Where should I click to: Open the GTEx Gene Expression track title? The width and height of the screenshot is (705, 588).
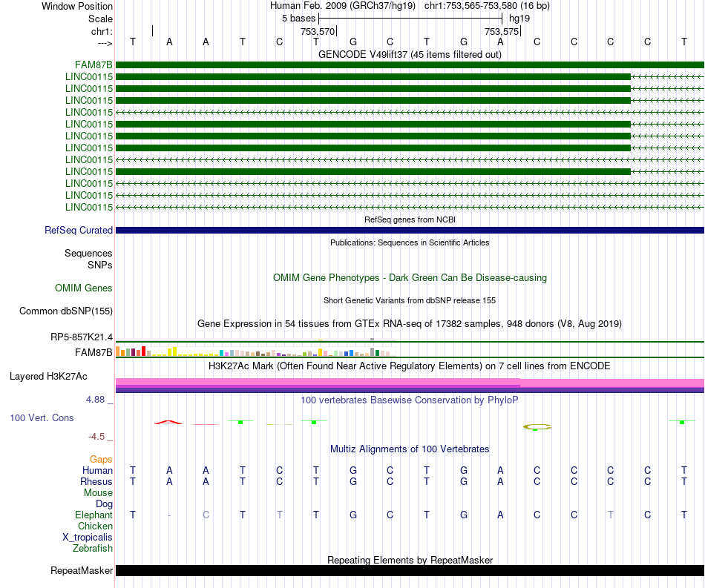[x=410, y=324]
